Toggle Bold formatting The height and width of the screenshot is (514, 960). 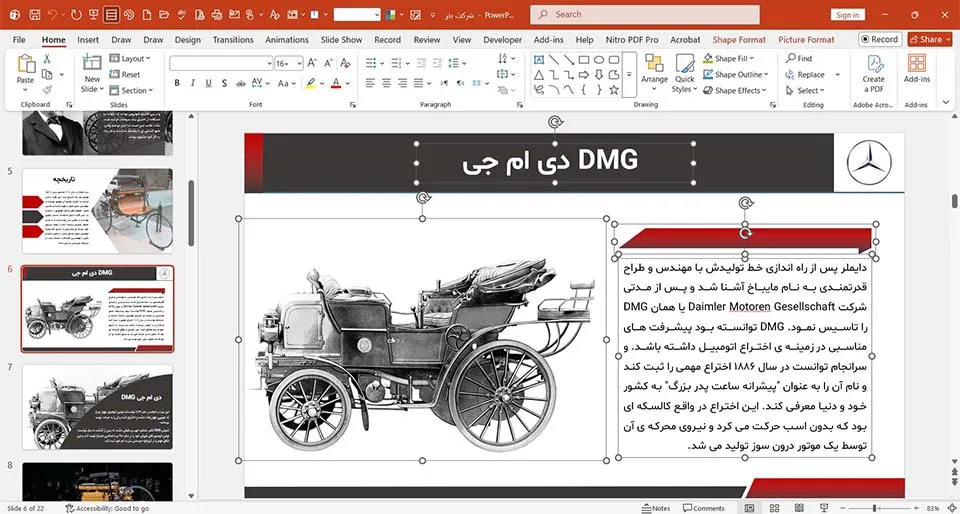tap(177, 83)
